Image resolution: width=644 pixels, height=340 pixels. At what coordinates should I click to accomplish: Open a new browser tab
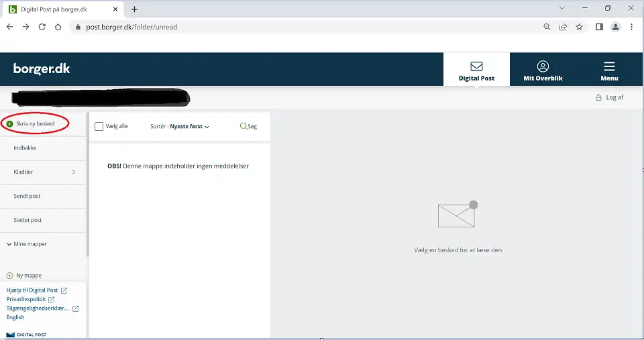tap(134, 9)
